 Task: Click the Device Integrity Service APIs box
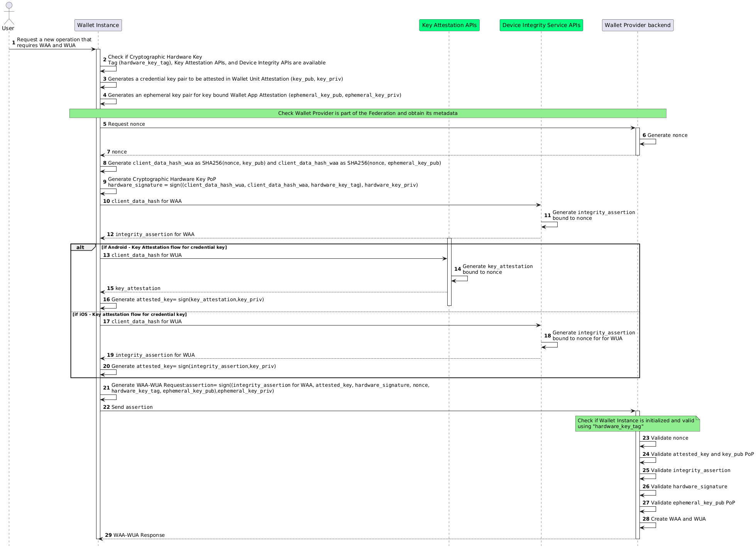[x=541, y=25]
